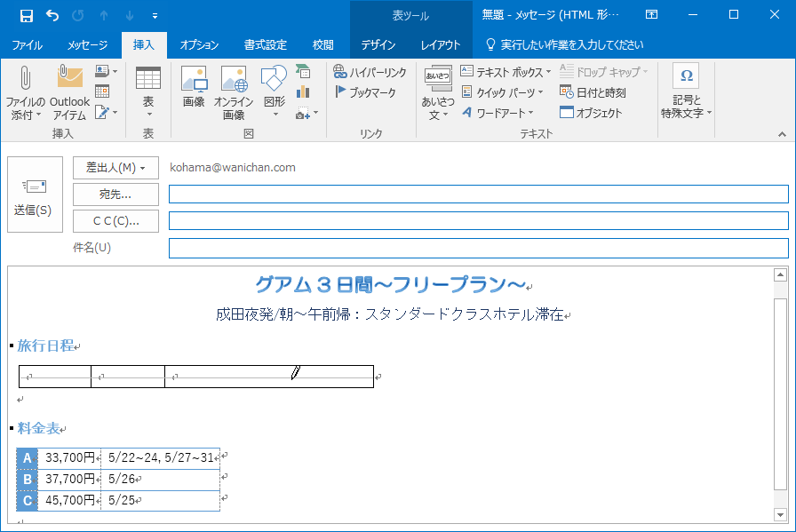
Task: Open 記号と特殊文字 symbols menu
Action: tap(686, 91)
